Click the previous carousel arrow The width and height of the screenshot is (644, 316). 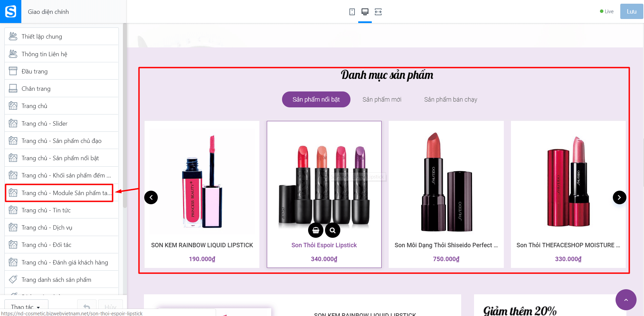coord(151,197)
